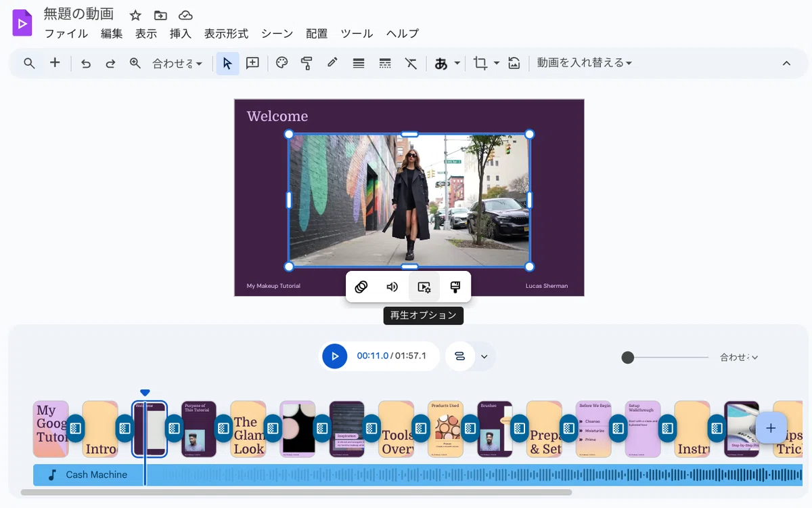Add a new scene with plus button

pyautogui.click(x=770, y=428)
